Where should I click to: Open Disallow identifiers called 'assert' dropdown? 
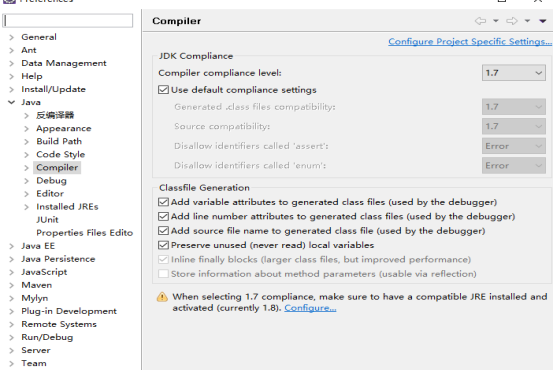[x=513, y=146]
